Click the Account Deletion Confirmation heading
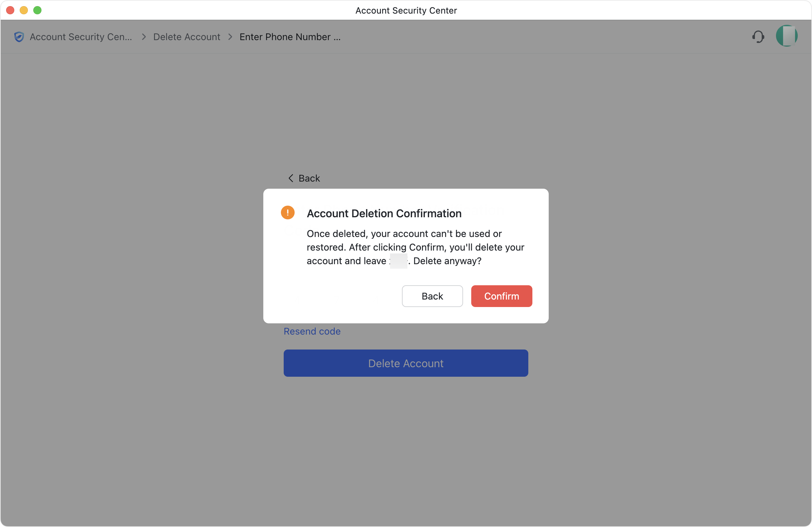 pos(384,213)
